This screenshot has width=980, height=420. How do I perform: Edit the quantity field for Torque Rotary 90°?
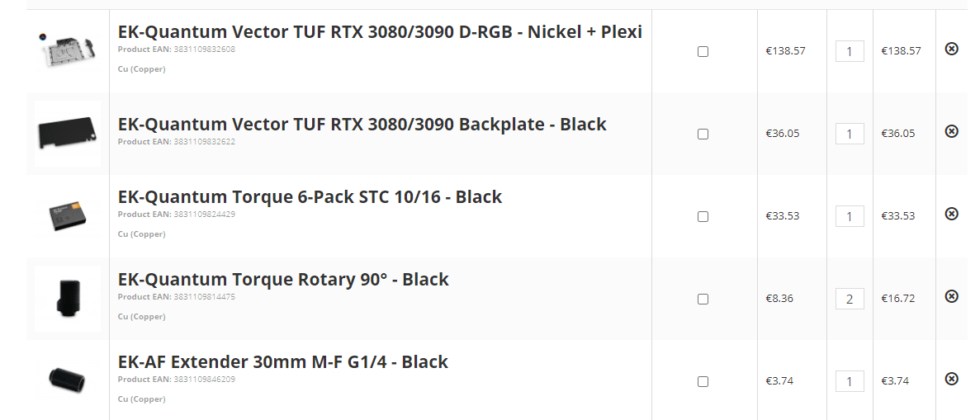(x=850, y=299)
